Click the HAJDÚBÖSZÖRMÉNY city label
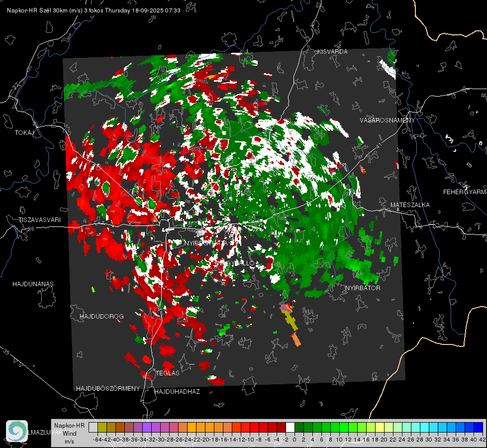The width and height of the screenshot is (487, 448). click(108, 389)
